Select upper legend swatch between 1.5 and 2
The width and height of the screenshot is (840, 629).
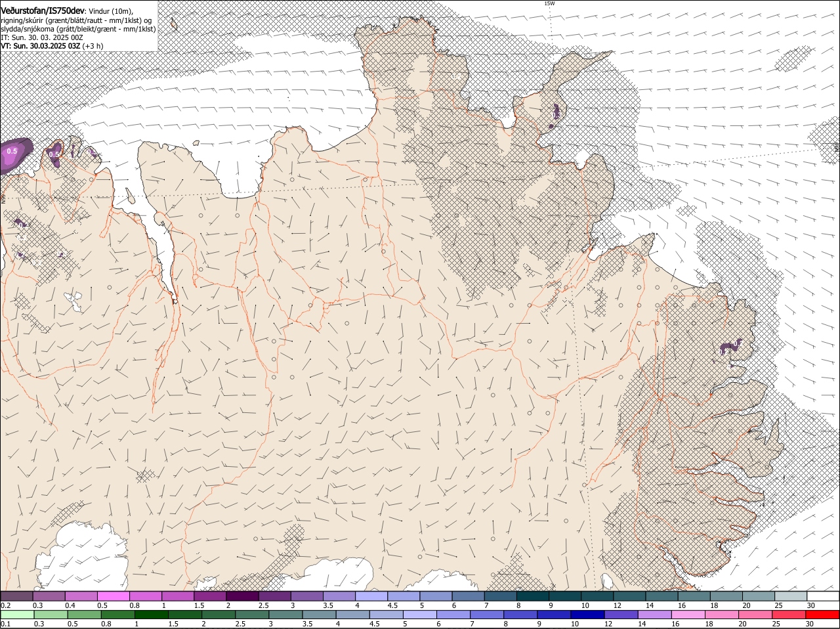pyautogui.click(x=210, y=596)
